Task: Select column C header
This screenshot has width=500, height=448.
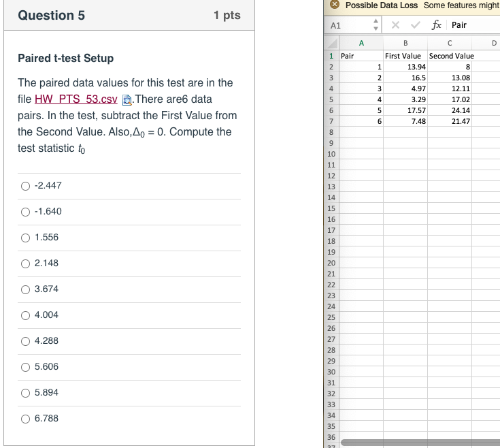Action: [450, 43]
